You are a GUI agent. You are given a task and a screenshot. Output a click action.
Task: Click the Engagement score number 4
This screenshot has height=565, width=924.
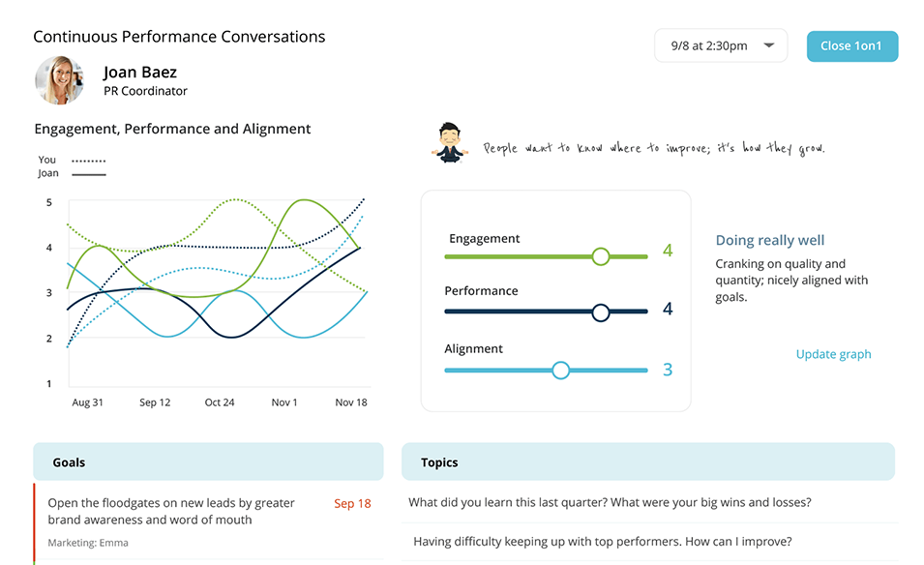point(667,251)
